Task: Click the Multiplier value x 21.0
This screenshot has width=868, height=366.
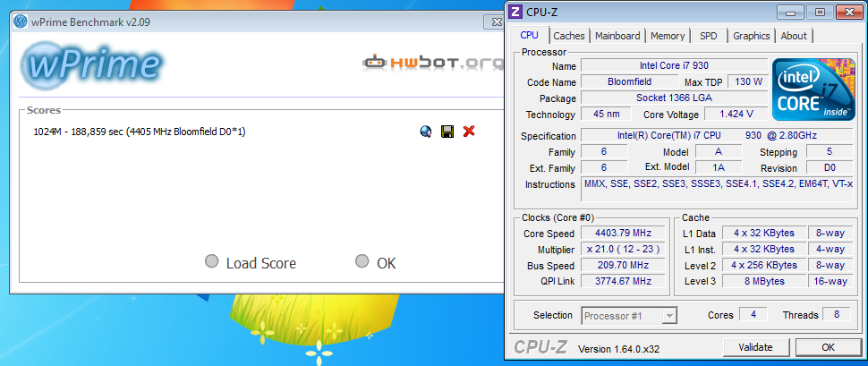Action: [x=623, y=249]
